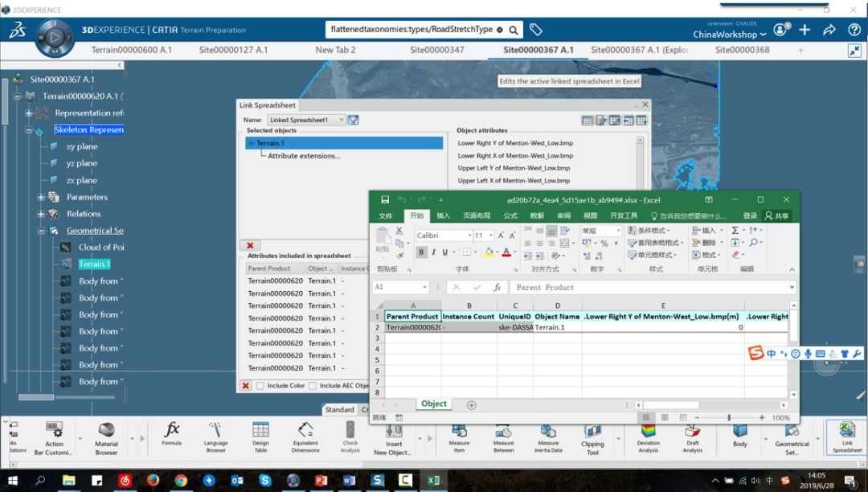868x492 pixels.
Task: Expand the Parameters tree node
Action: [41, 197]
